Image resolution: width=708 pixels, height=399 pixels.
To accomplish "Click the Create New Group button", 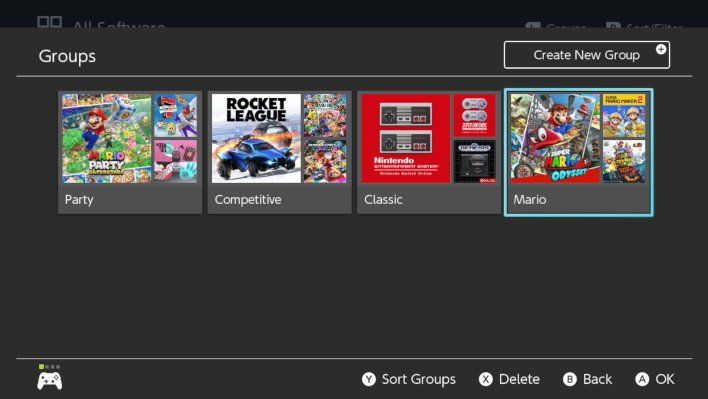I will point(587,55).
